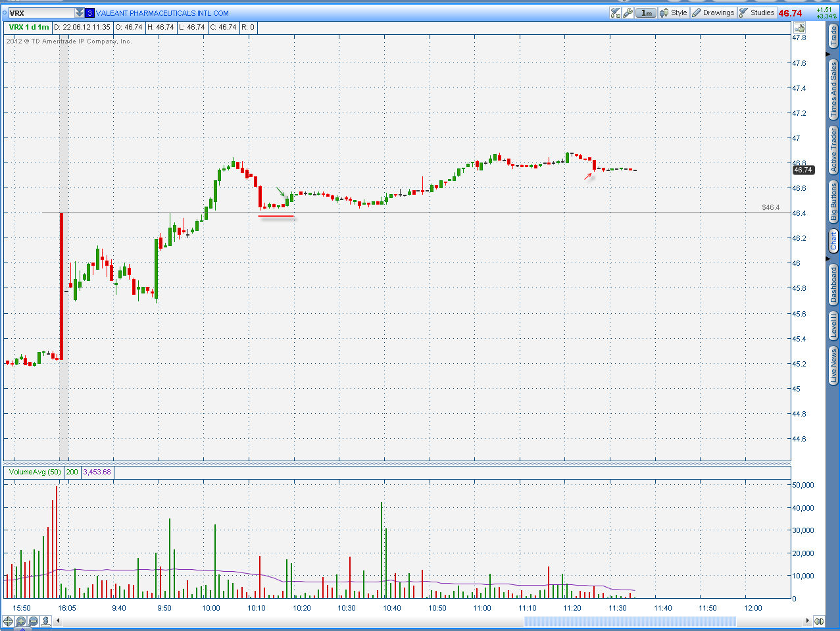Click the C: 46.74 close readout

223,28
